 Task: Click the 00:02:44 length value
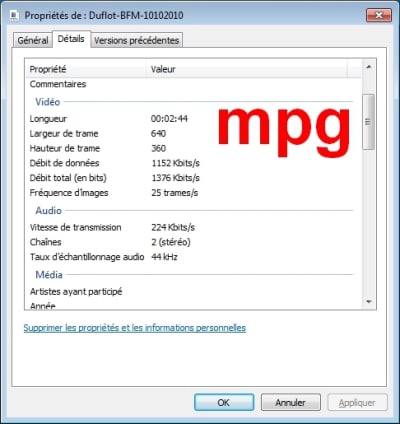[169, 119]
